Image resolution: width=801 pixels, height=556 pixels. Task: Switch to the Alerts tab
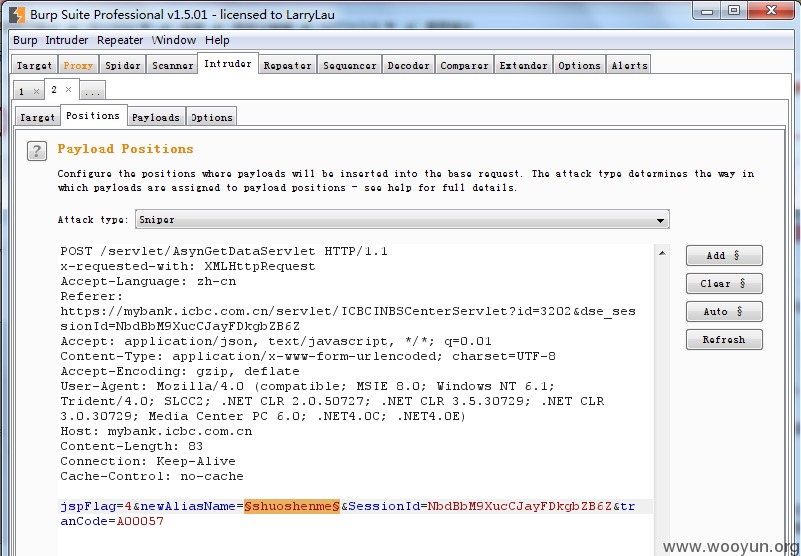pyautogui.click(x=629, y=65)
